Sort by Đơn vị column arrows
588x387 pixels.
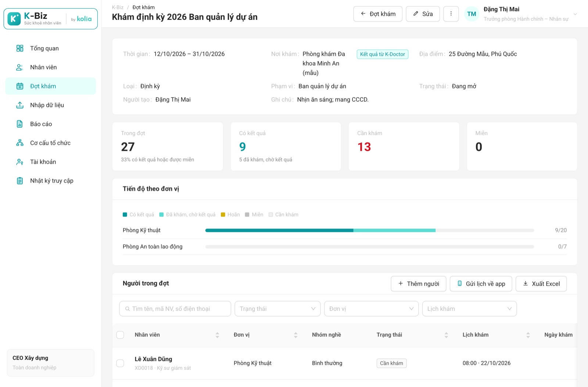pos(295,335)
